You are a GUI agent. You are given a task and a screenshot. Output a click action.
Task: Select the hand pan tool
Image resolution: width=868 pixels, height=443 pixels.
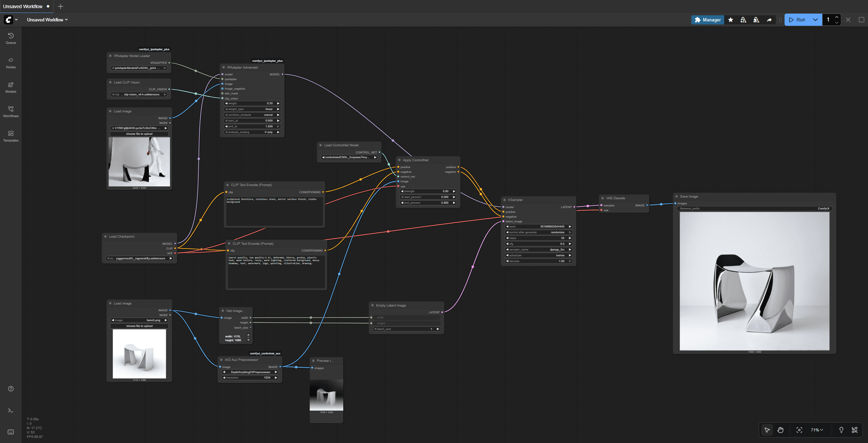780,430
